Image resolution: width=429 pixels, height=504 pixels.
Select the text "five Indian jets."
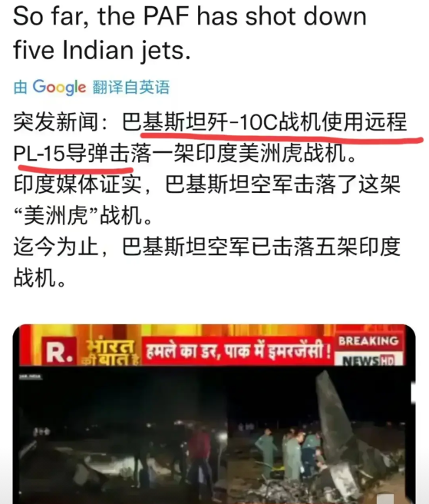pyautogui.click(x=102, y=50)
